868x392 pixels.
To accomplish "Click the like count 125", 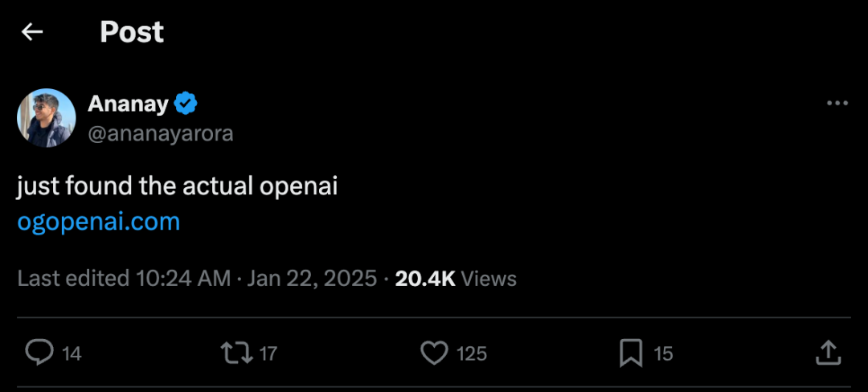I will pos(472,353).
